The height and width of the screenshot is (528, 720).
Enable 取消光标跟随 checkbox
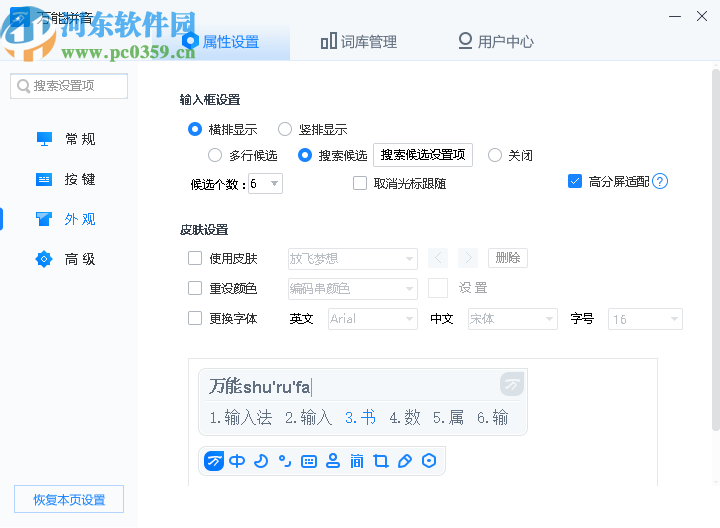pos(360,183)
